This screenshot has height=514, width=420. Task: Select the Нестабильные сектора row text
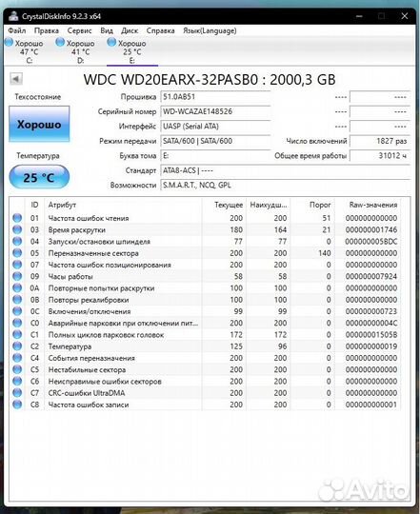pos(87,369)
